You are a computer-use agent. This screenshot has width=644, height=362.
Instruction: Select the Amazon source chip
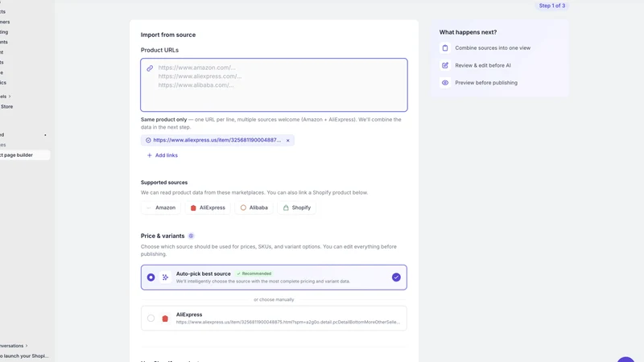point(161,208)
